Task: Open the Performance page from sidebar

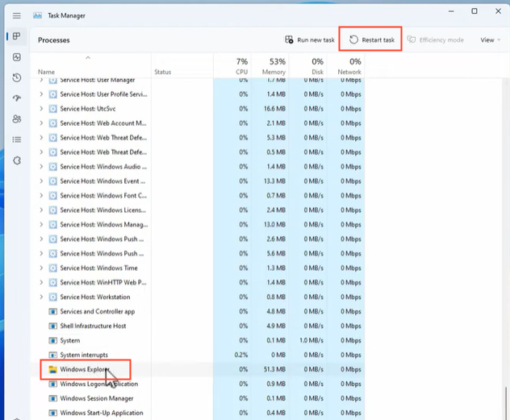Action: (17, 57)
